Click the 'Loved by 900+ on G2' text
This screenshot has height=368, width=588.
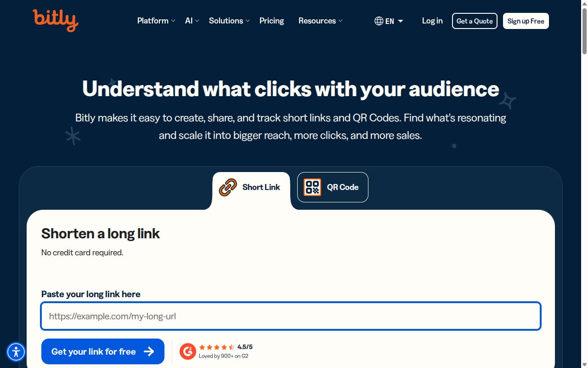(224, 356)
